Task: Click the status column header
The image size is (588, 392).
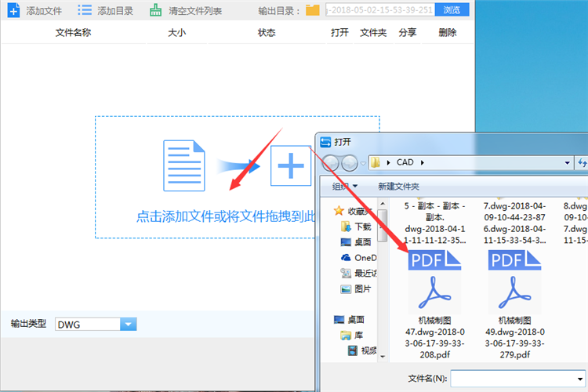Action: click(267, 33)
